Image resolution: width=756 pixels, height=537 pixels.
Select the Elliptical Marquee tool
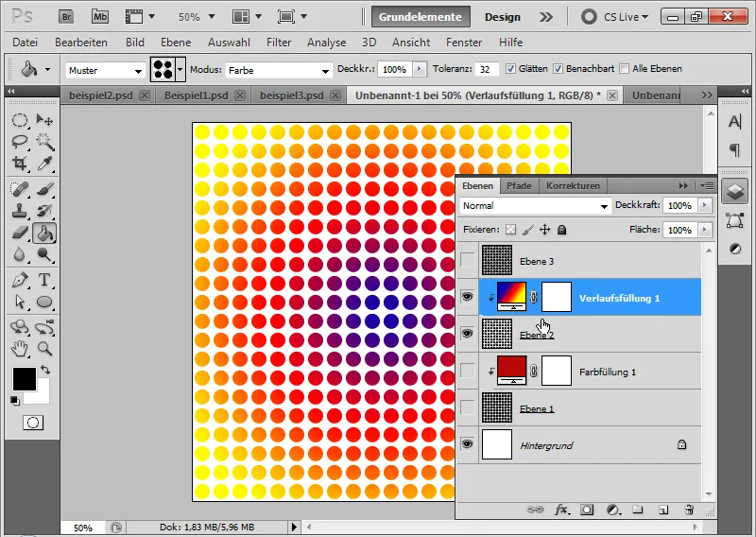click(19, 120)
